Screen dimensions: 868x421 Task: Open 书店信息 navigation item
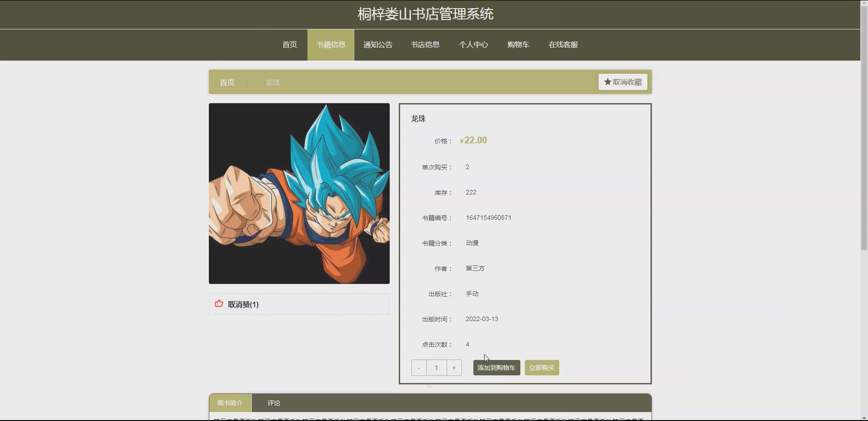click(425, 45)
